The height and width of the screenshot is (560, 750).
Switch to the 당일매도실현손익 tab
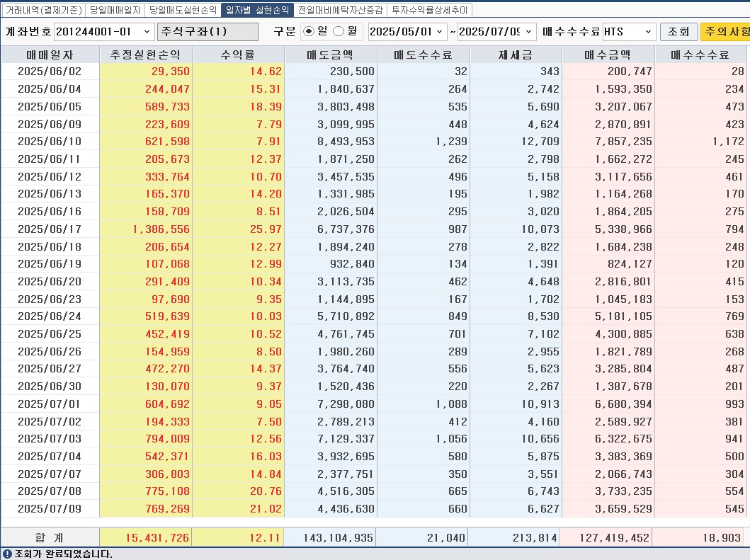(183, 10)
